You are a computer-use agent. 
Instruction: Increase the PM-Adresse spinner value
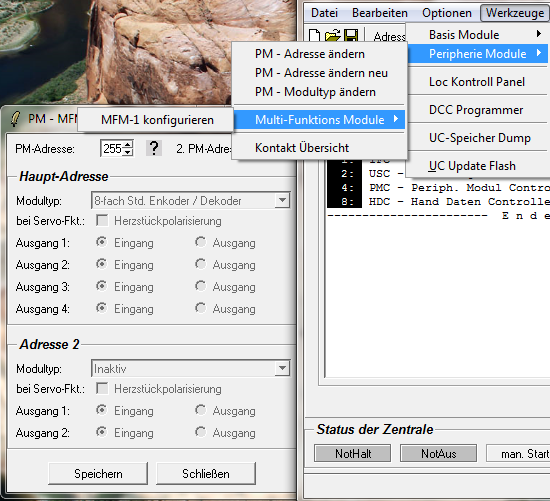[128, 144]
